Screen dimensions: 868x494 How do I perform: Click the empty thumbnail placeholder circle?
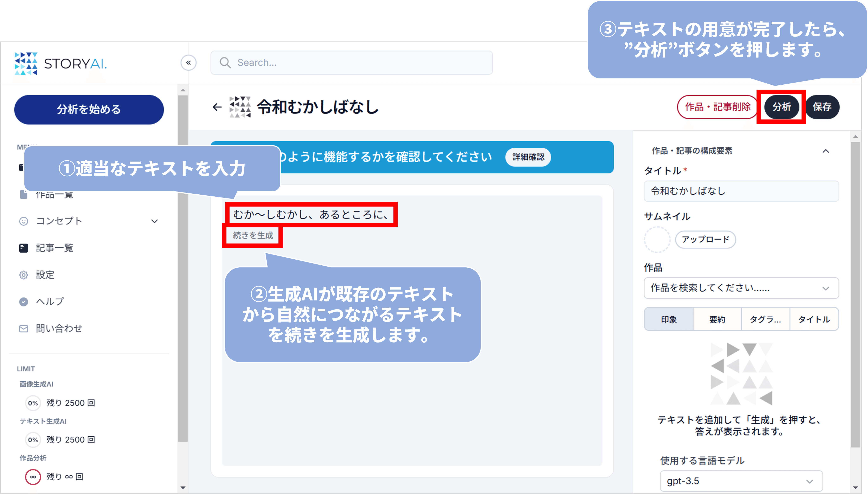(657, 240)
